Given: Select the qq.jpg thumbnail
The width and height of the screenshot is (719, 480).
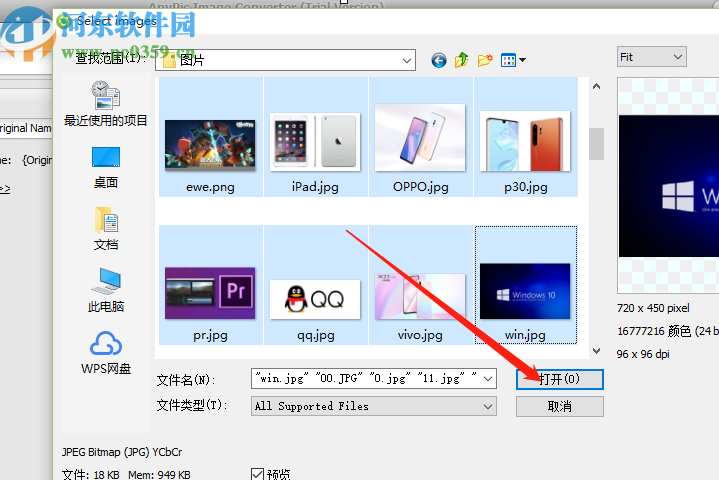Looking at the screenshot, I should 315,299.
